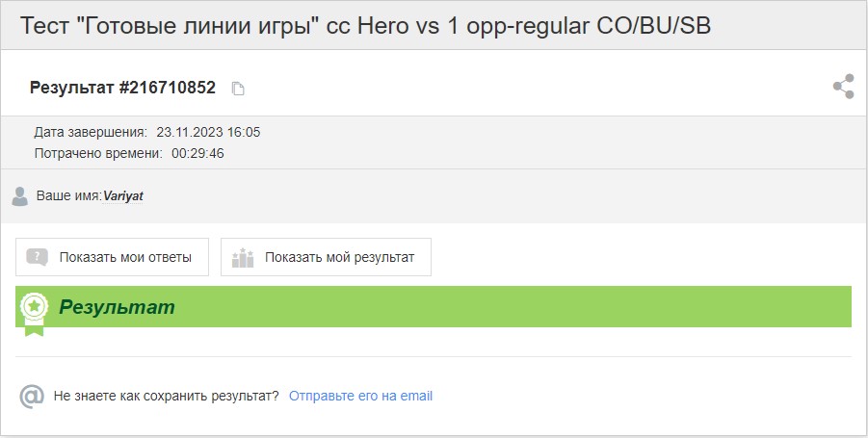
Task: Open Показать мой результат button
Action: click(326, 257)
